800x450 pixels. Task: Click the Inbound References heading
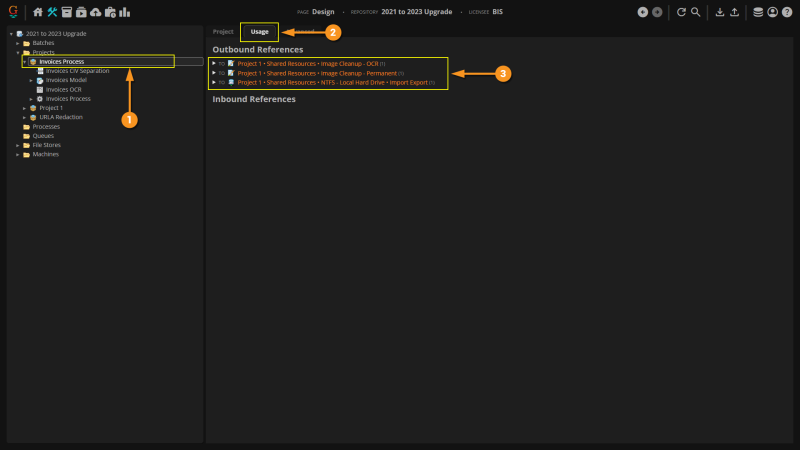pos(254,99)
